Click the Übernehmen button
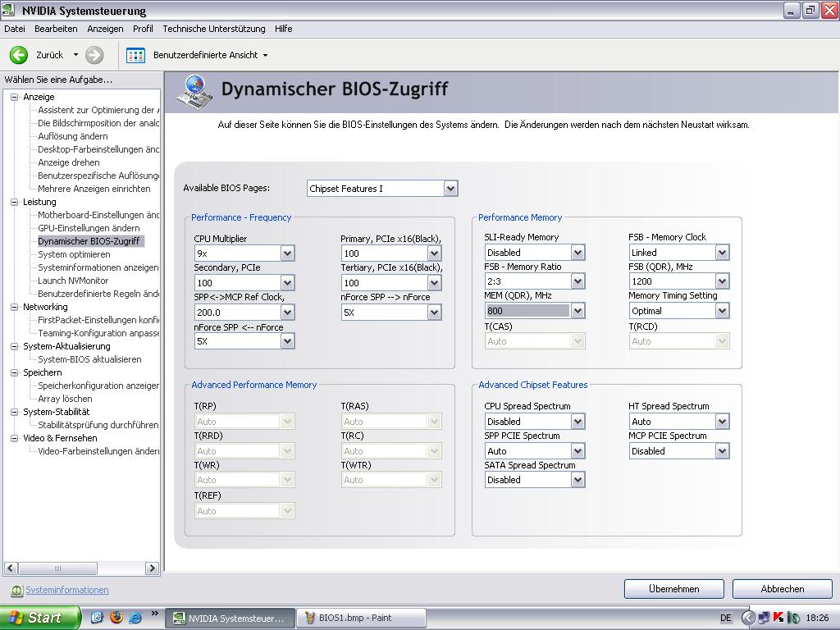 coord(674,589)
